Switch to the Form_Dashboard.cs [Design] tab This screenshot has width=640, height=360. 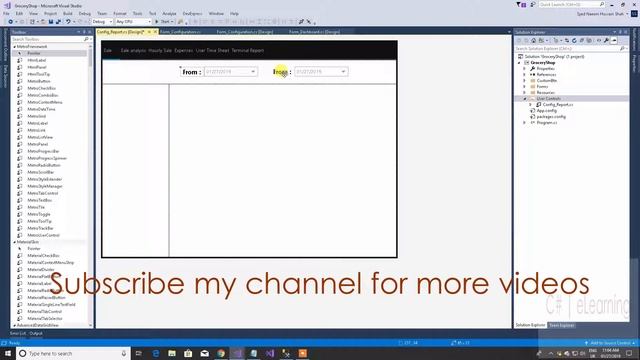coord(314,32)
